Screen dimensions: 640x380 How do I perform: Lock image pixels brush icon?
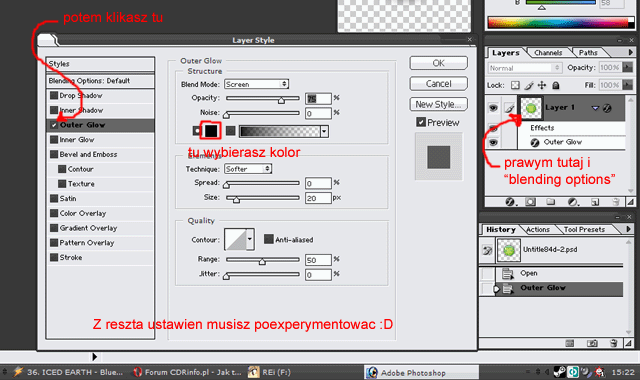(x=529, y=85)
